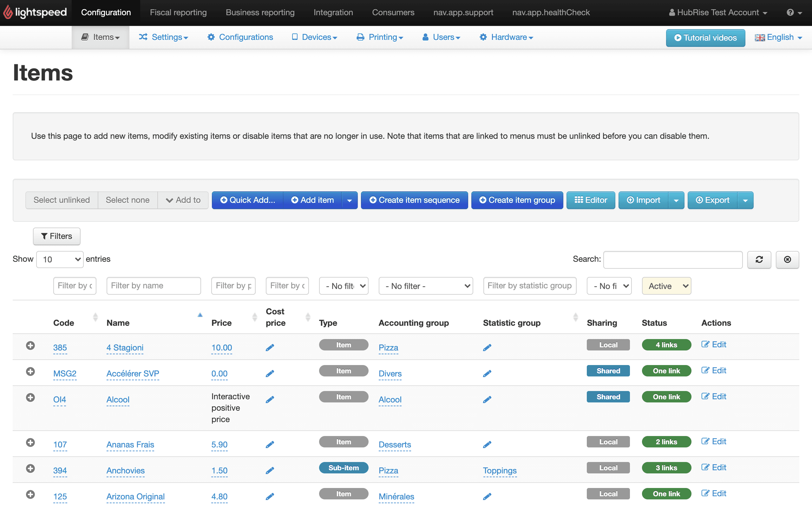This screenshot has width=812, height=507.
Task: Open Add item split-button dropdown arrow
Action: pos(349,200)
